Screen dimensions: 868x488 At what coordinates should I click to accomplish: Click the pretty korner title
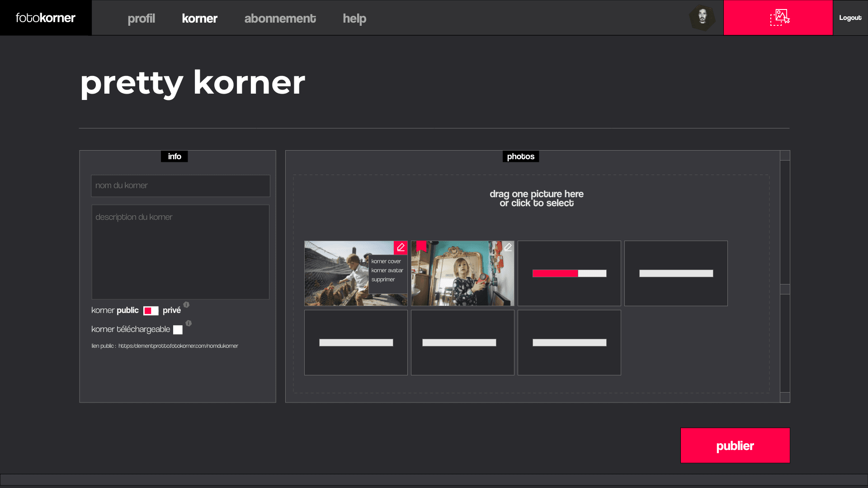[193, 83]
